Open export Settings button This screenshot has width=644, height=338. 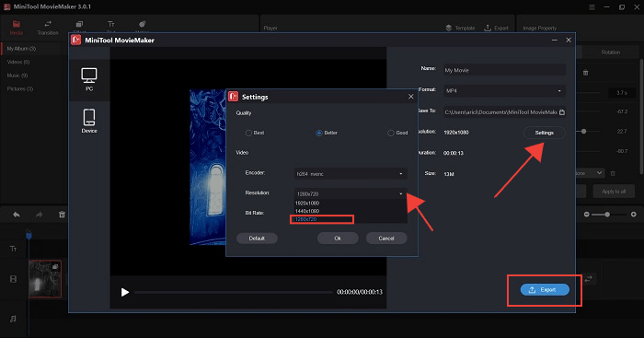545,133
